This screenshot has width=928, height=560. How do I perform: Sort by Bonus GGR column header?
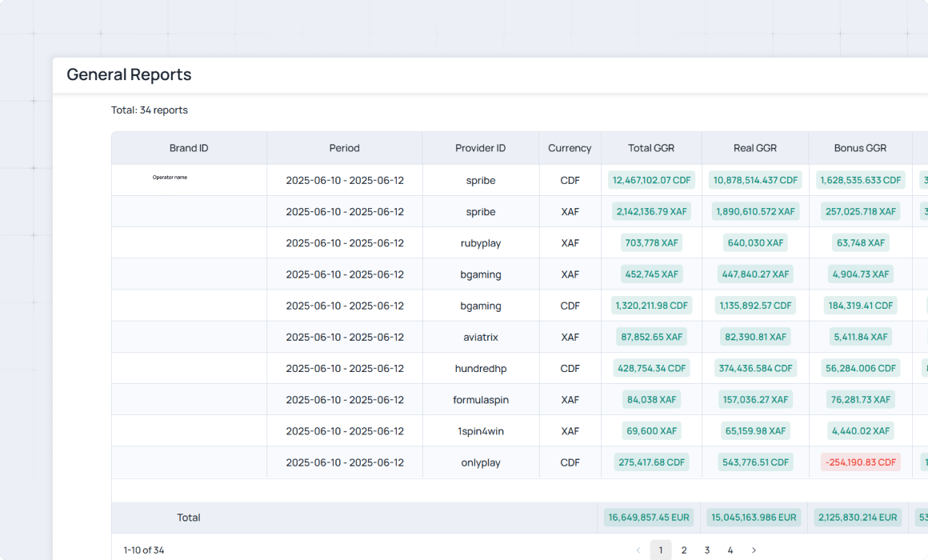pos(860,148)
